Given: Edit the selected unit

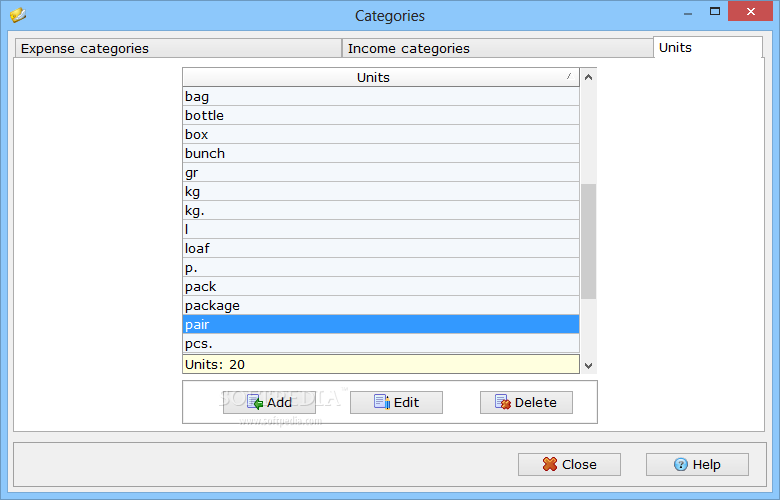Looking at the screenshot, I should tap(396, 402).
